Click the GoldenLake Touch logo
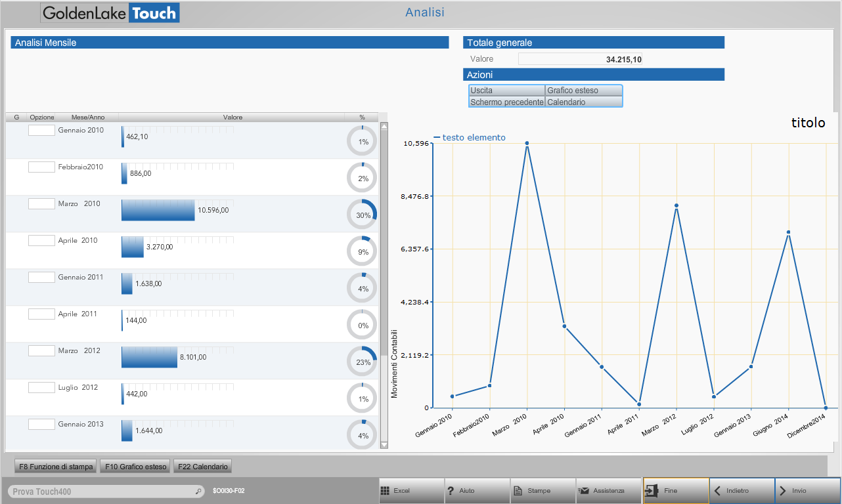Screen dimensions: 842x504 [110, 13]
